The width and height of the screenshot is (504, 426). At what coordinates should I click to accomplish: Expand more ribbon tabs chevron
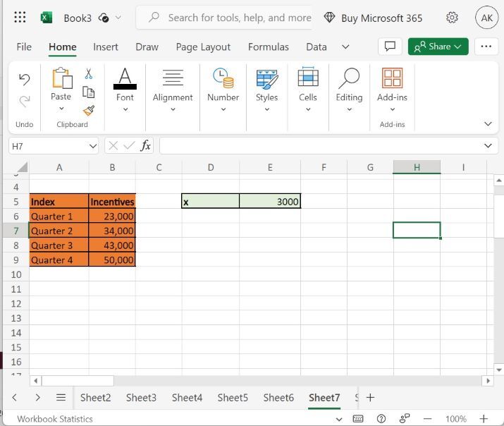(345, 47)
